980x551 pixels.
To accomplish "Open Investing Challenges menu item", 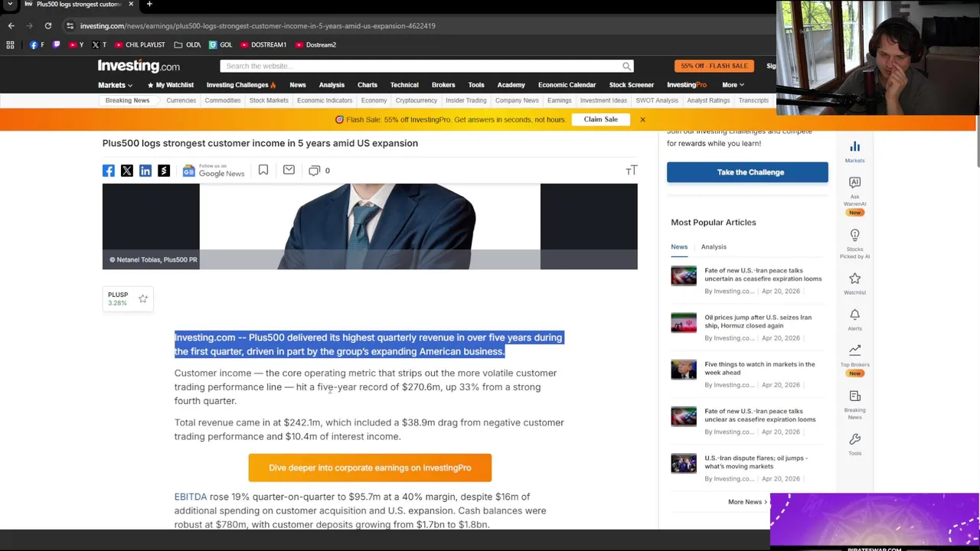I will (241, 85).
